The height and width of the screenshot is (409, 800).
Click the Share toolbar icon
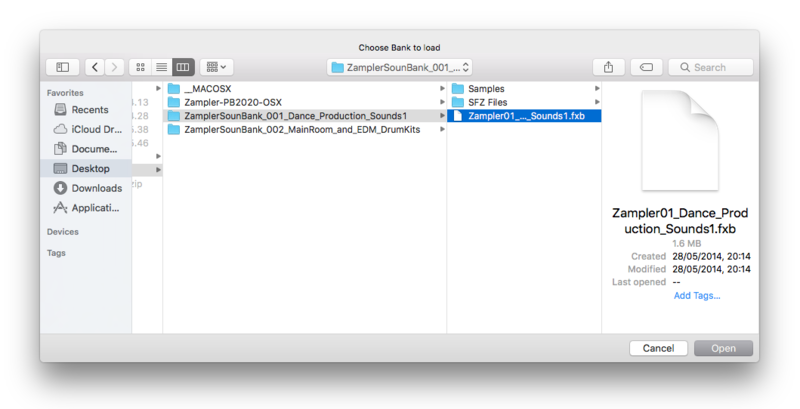click(608, 67)
